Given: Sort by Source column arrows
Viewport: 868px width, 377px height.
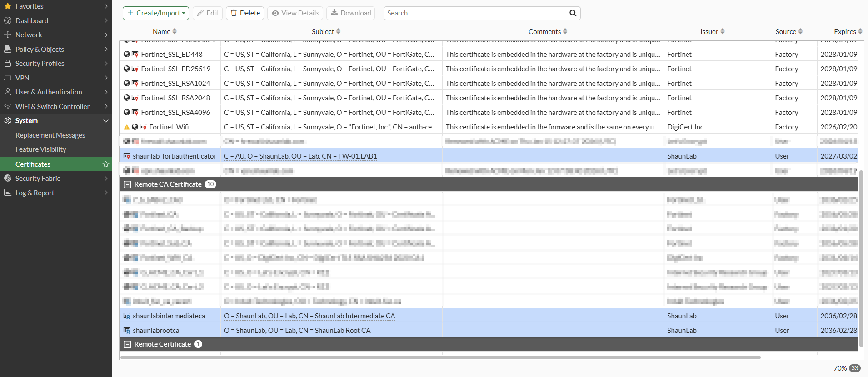Looking at the screenshot, I should 800,31.
